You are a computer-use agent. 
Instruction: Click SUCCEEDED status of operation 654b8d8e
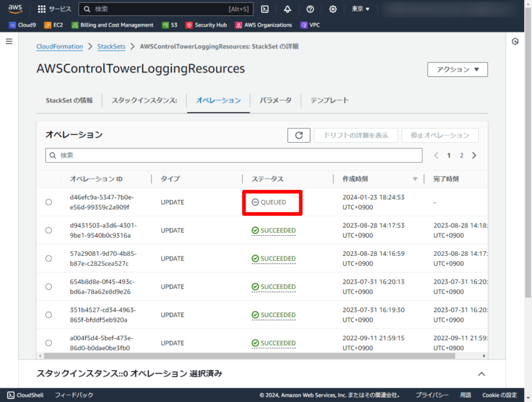pyautogui.click(x=273, y=287)
